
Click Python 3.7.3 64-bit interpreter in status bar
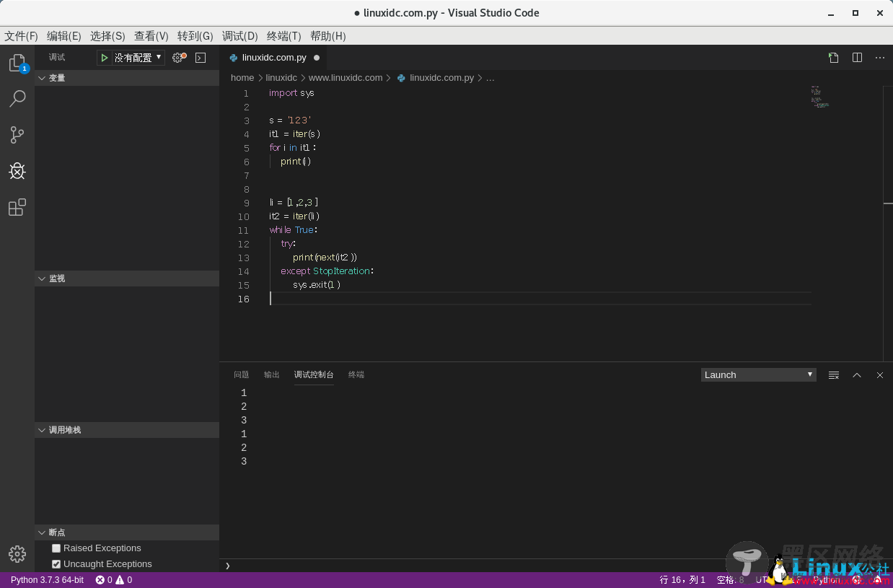click(47, 580)
